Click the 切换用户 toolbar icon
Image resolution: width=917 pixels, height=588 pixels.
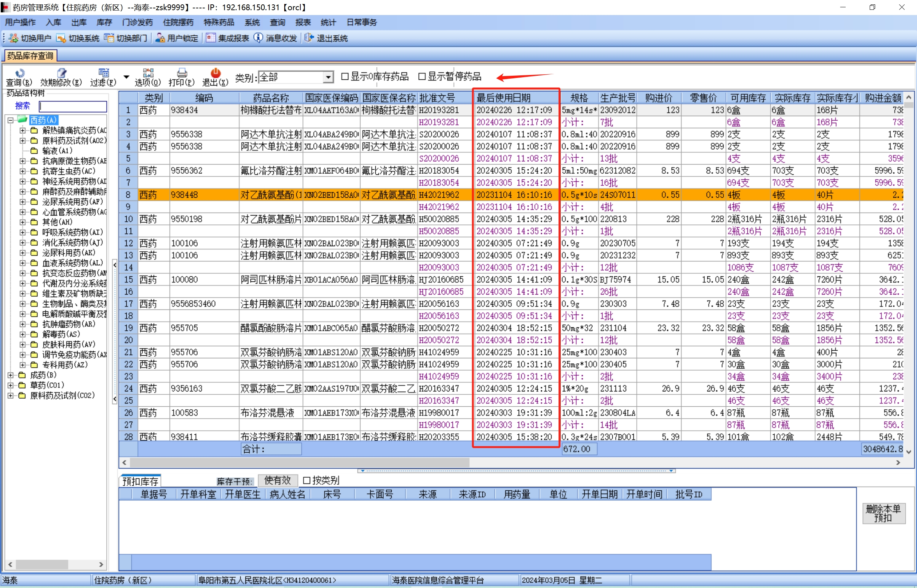[x=13, y=38]
